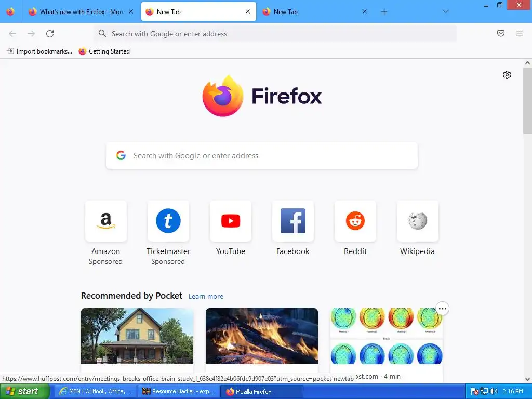
Task: Click the magnifier icon in address bar
Action: tap(102, 33)
